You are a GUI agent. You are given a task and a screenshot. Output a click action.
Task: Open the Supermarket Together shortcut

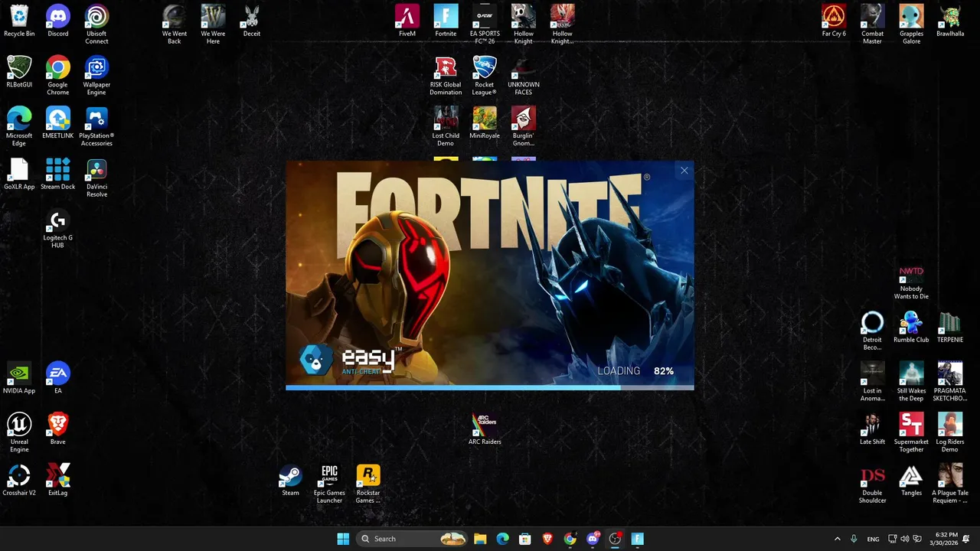pyautogui.click(x=911, y=432)
